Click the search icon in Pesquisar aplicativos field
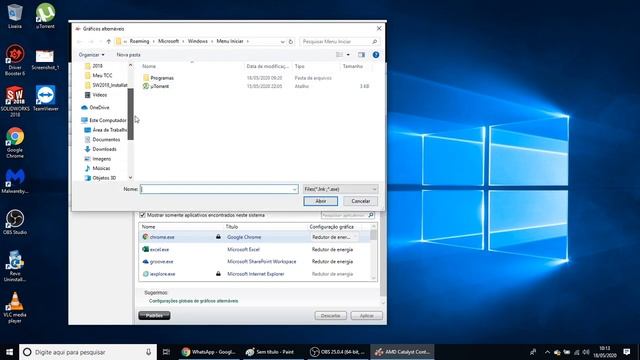This screenshot has height=360, width=640. pyautogui.click(x=371, y=215)
